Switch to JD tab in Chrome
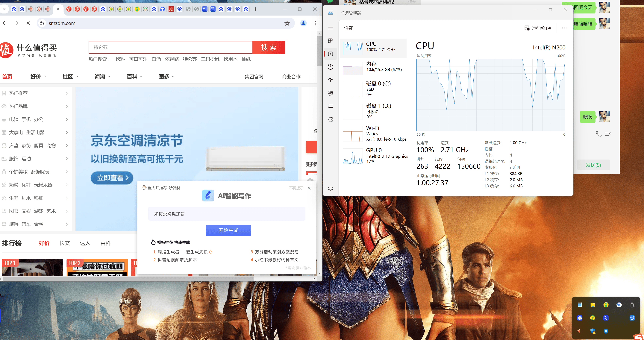Screen dimensions: 644x340 (x=171, y=9)
